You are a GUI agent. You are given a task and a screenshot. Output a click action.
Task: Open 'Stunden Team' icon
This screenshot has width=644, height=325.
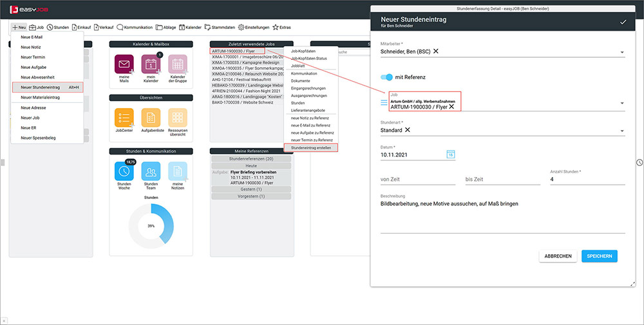[x=151, y=171]
